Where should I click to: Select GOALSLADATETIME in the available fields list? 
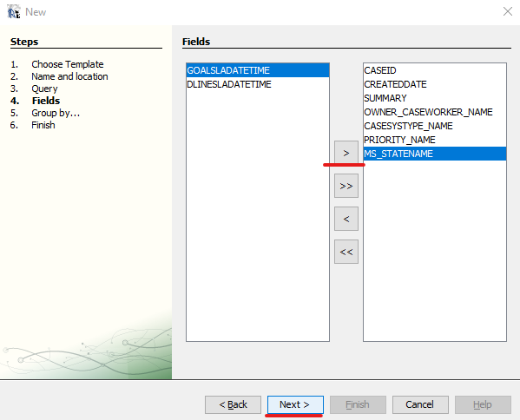(x=258, y=70)
